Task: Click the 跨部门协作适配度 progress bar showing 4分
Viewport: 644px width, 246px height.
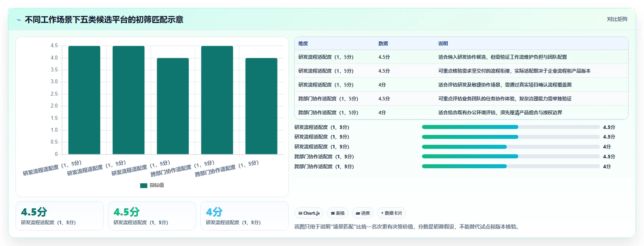Action: click(511, 166)
